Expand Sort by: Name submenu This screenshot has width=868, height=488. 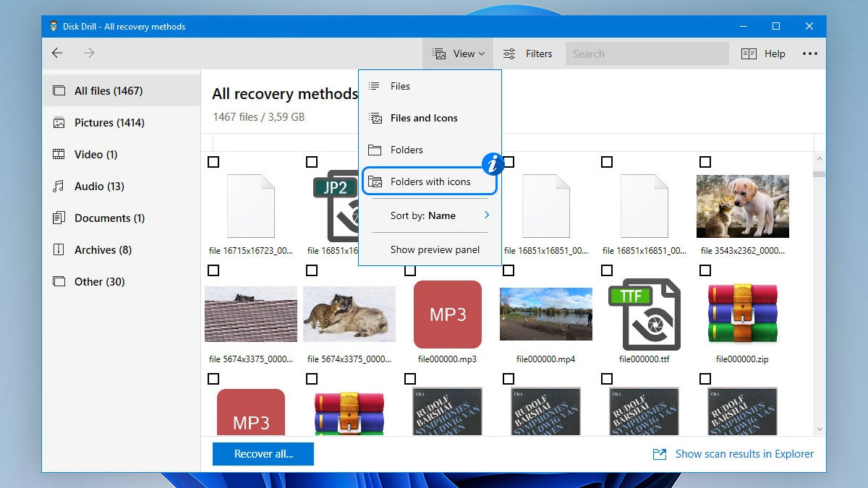tap(430, 215)
